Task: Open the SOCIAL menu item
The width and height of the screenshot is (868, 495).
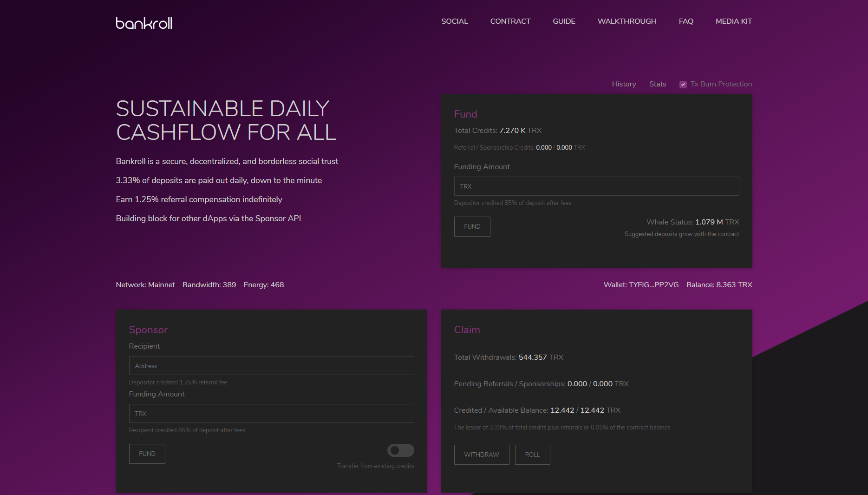Action: pos(454,21)
